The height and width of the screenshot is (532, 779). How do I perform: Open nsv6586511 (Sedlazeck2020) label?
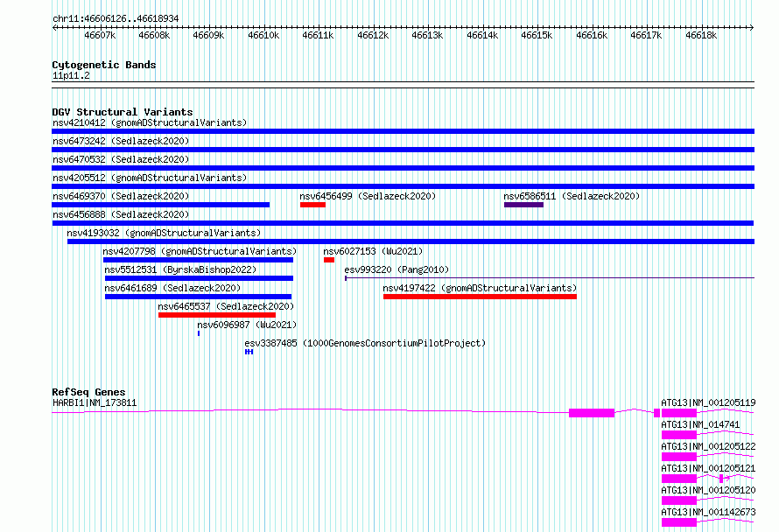click(572, 196)
